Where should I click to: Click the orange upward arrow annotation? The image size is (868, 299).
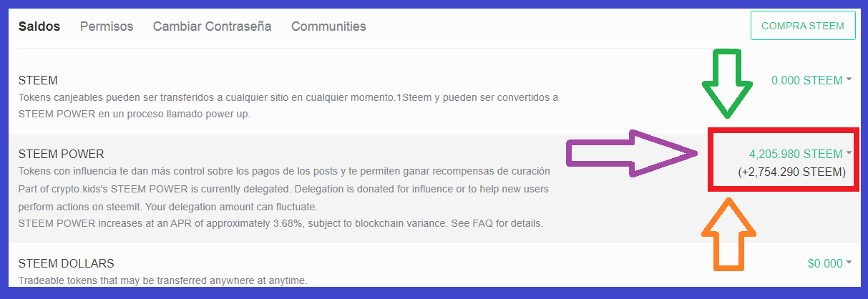point(728,234)
